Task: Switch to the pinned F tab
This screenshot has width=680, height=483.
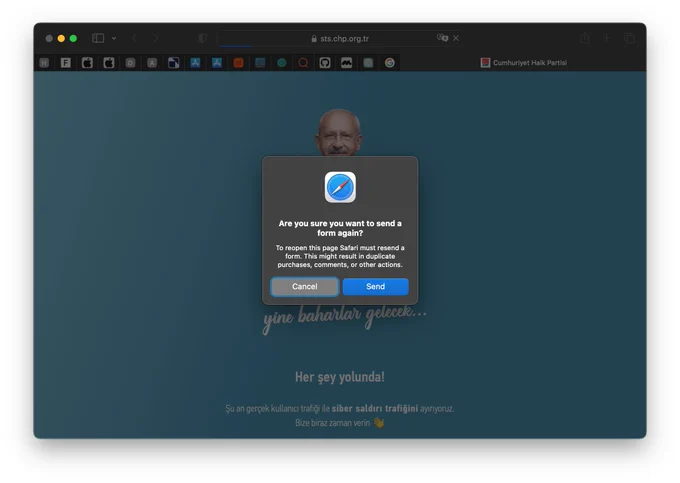Action: pos(65,63)
